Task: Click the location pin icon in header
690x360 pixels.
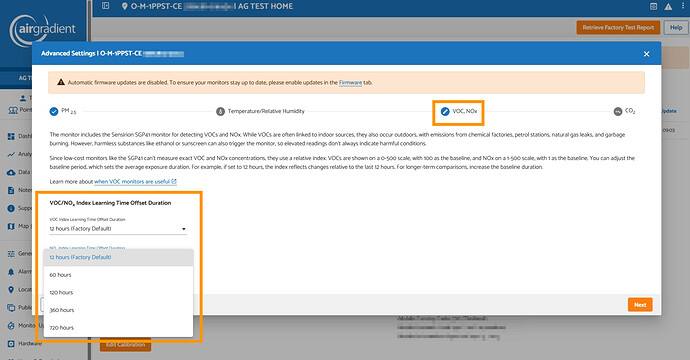Action: (x=125, y=6)
